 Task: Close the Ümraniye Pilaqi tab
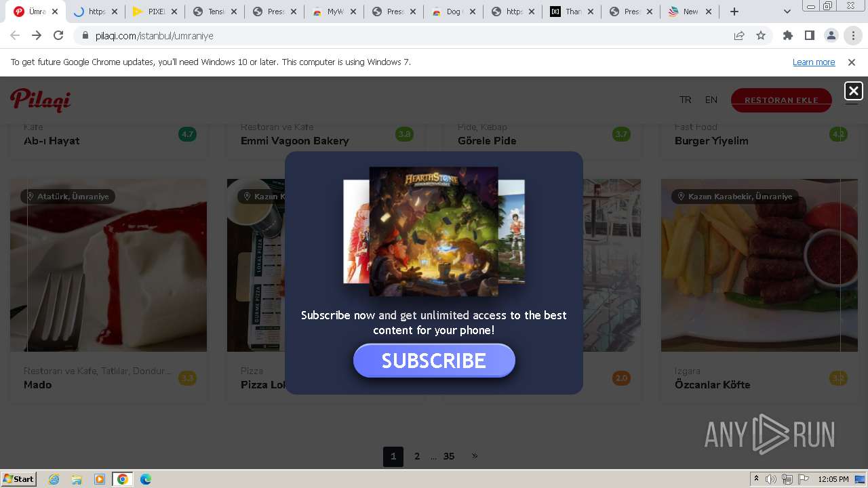tap(55, 12)
